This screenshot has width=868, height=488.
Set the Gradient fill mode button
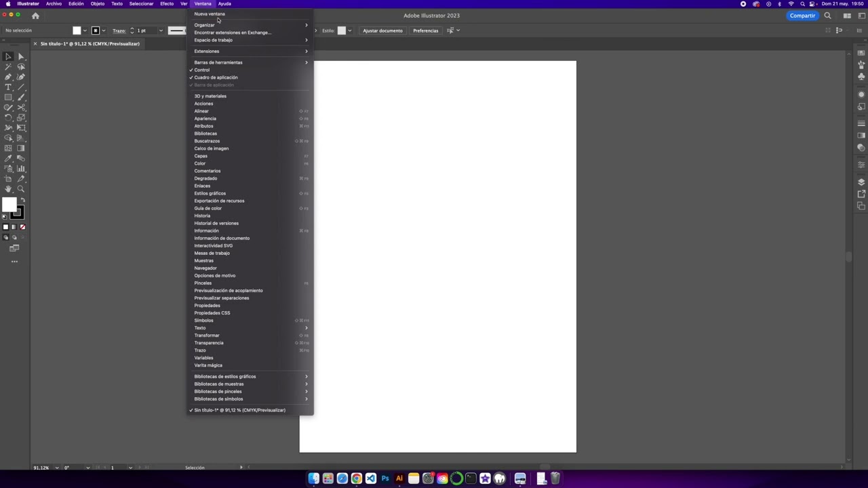tap(14, 227)
